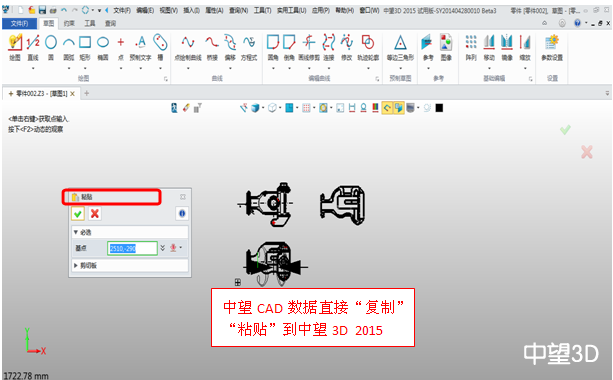This screenshot has width=613, height=380.
Task: Cancel paste with red X in dialog
Action: 95,213
